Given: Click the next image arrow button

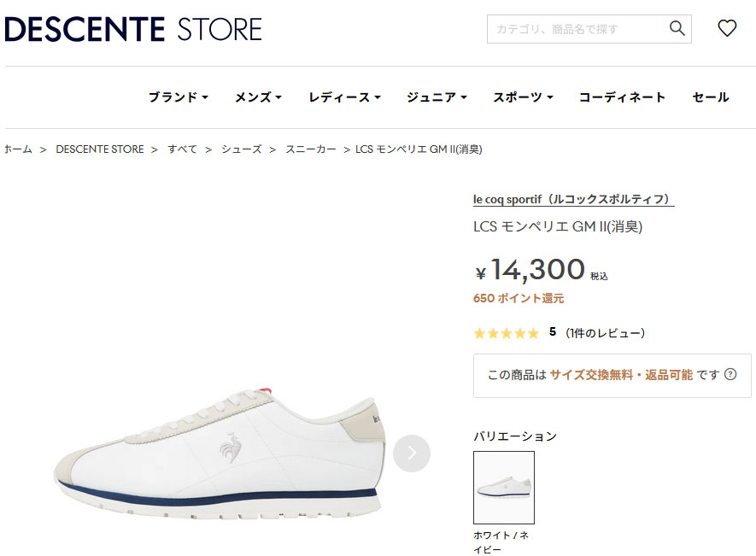Looking at the screenshot, I should pyautogui.click(x=412, y=453).
